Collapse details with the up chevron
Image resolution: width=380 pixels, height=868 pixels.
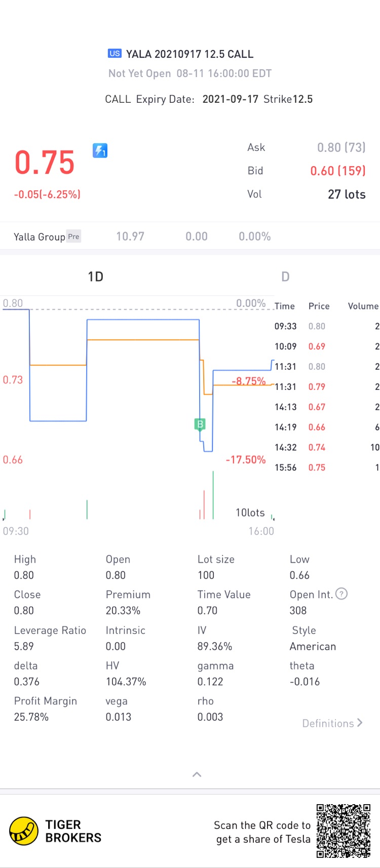(x=197, y=774)
